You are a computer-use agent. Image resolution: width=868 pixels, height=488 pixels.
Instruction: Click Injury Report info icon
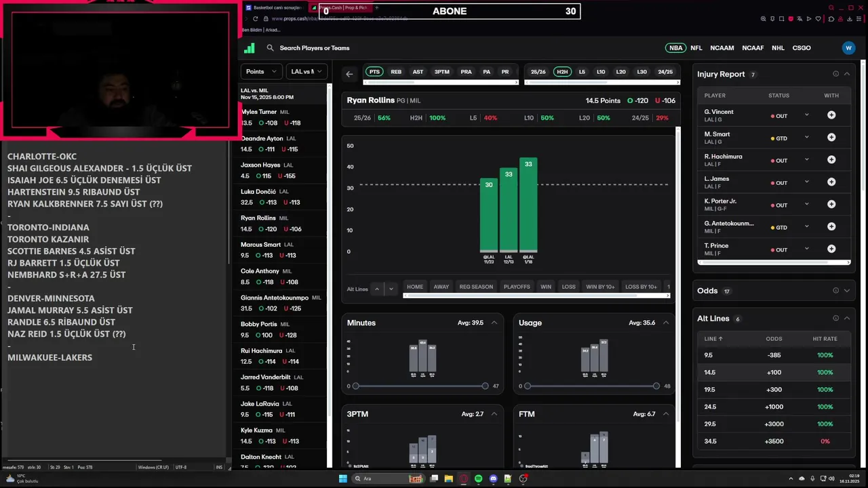(835, 74)
